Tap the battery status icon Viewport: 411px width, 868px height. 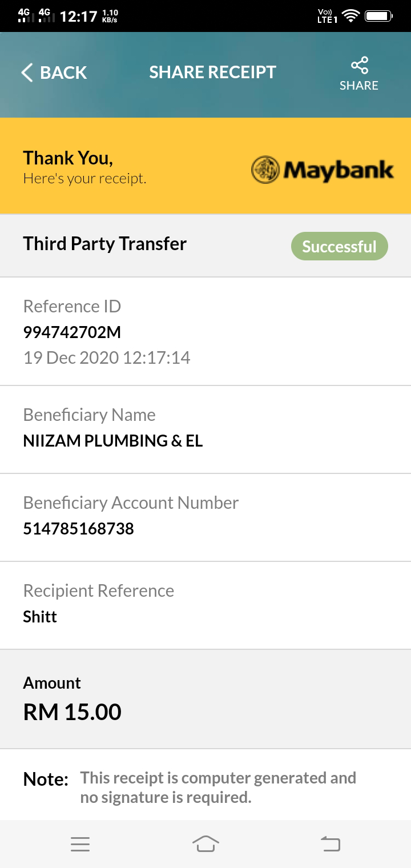coord(378,17)
